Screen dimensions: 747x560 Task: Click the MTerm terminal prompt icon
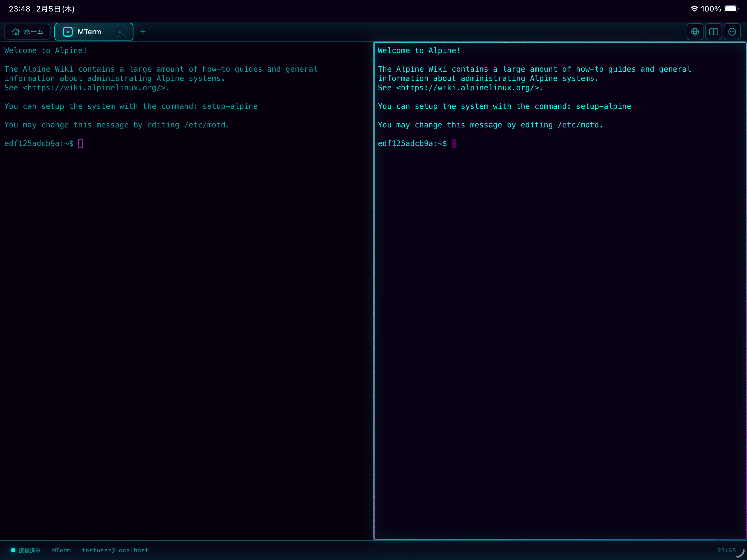click(x=68, y=32)
